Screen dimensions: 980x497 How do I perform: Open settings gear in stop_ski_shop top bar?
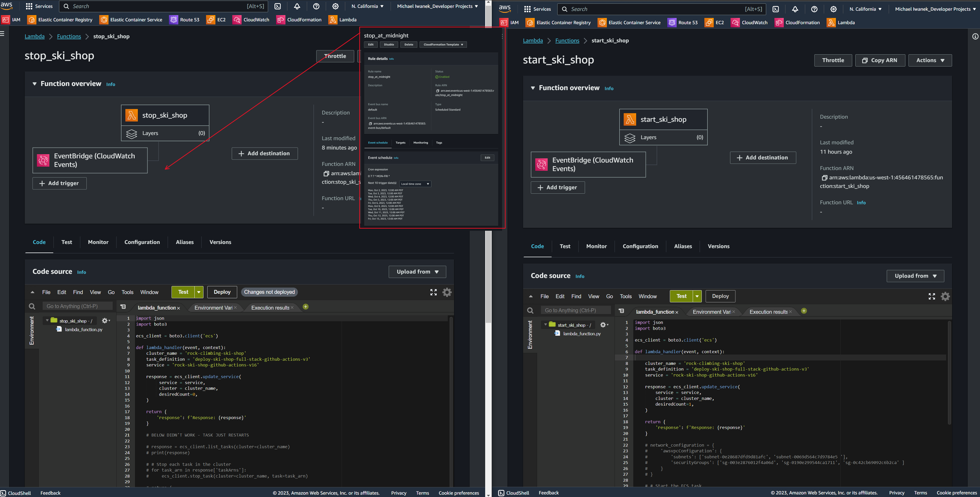(x=335, y=6)
